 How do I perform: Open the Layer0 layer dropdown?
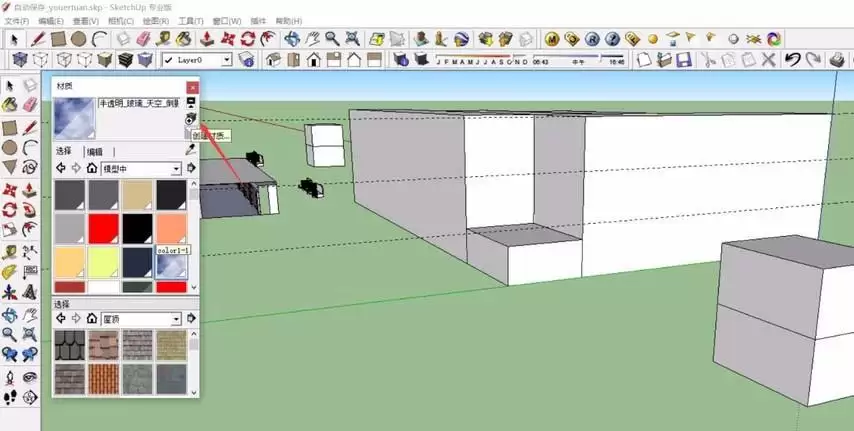pyautogui.click(x=197, y=60)
